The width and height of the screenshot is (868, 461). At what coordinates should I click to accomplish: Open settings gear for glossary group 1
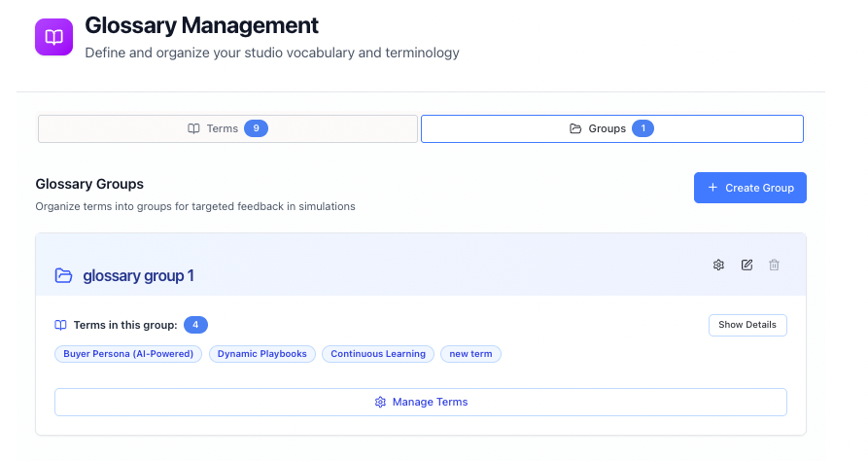point(718,265)
